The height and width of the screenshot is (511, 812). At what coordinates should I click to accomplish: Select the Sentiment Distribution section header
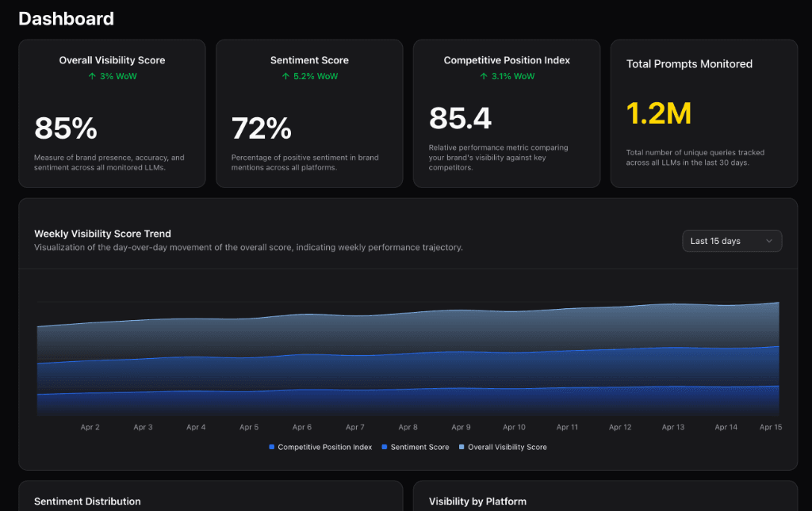[87, 501]
